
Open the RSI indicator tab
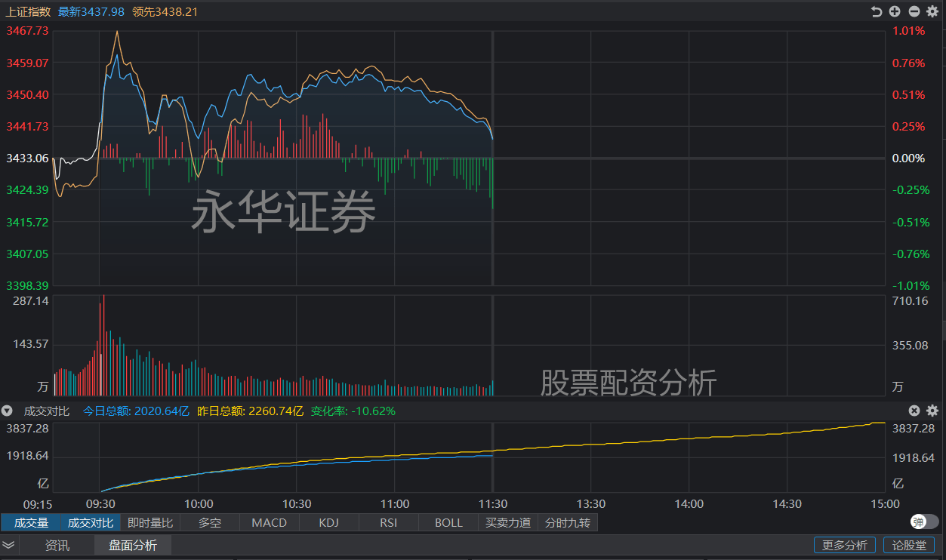point(387,522)
